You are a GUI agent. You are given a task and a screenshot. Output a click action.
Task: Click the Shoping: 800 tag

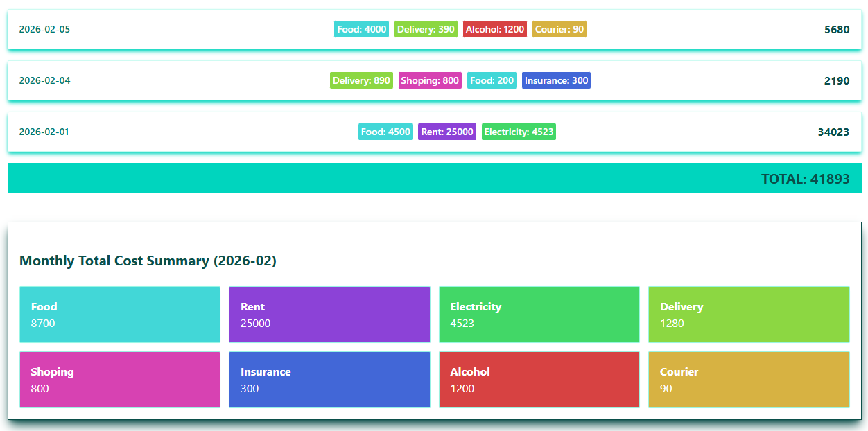(x=430, y=80)
